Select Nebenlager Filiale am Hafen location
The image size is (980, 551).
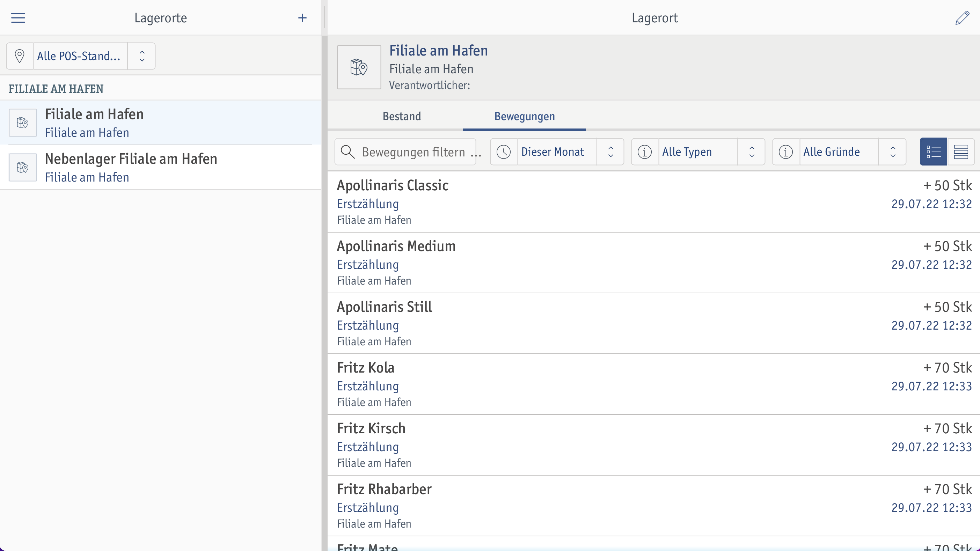coord(161,167)
